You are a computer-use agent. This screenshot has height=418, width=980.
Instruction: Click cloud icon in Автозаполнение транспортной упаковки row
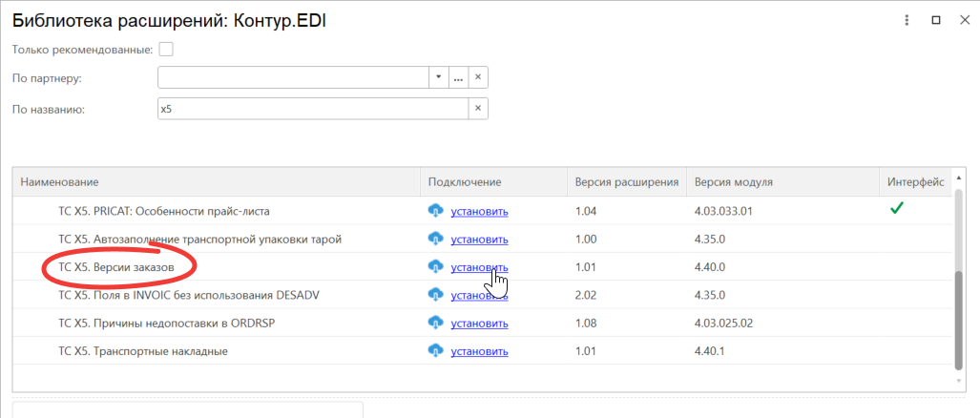click(435, 239)
